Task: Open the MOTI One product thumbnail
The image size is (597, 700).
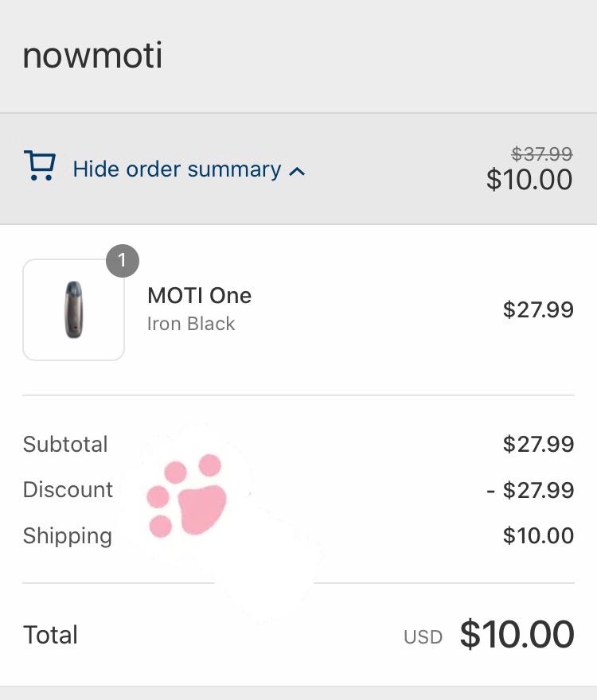Action: [73, 309]
